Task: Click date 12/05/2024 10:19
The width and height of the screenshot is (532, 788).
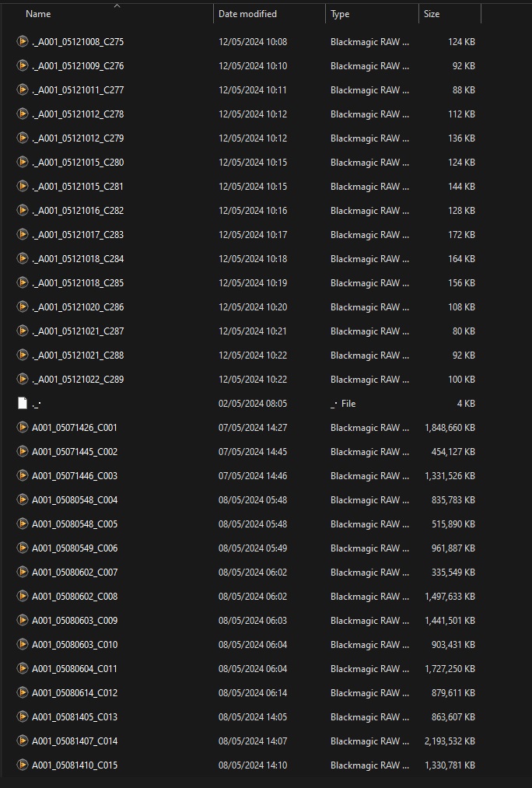Action: pos(253,283)
